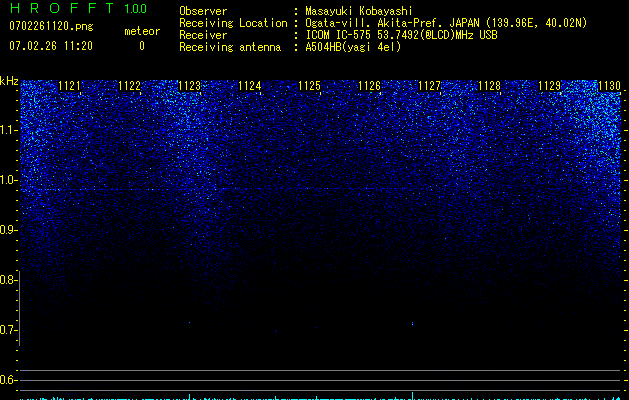This screenshot has height=400, width=629.
Task: Click the kHz axis unit label
Action: (9, 81)
